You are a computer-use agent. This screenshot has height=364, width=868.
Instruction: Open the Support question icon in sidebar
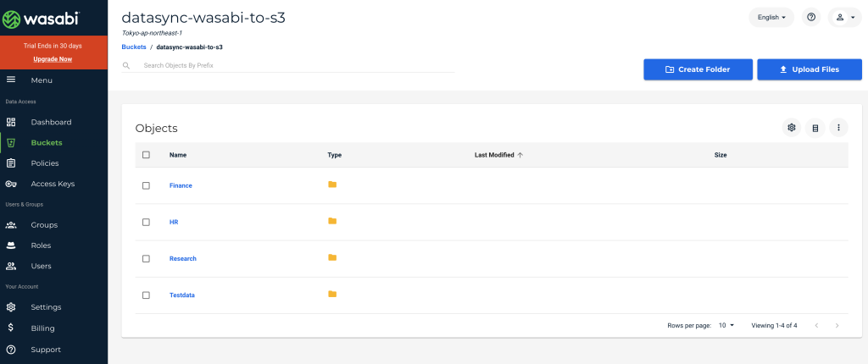tap(10, 350)
